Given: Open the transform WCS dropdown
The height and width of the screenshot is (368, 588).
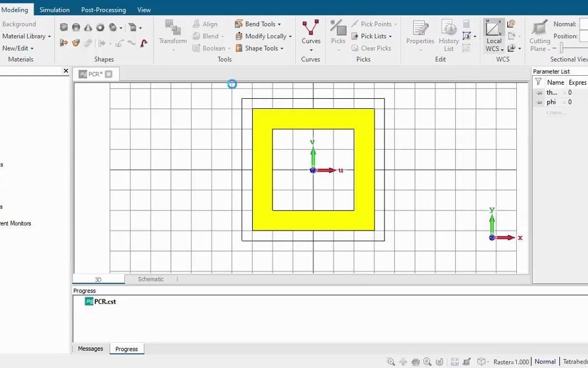Looking at the screenshot, I should point(520,48).
